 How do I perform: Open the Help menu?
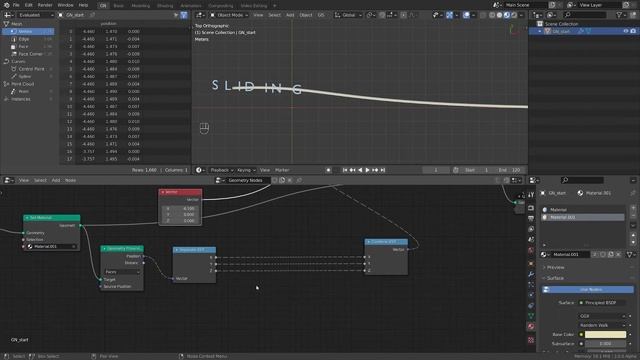pos(83,5)
